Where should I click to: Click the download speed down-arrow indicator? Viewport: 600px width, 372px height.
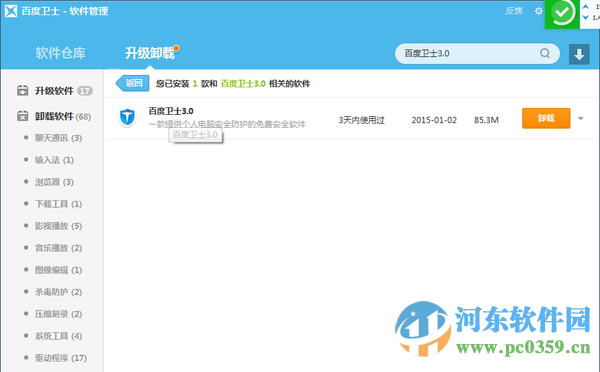pyautogui.click(x=585, y=18)
